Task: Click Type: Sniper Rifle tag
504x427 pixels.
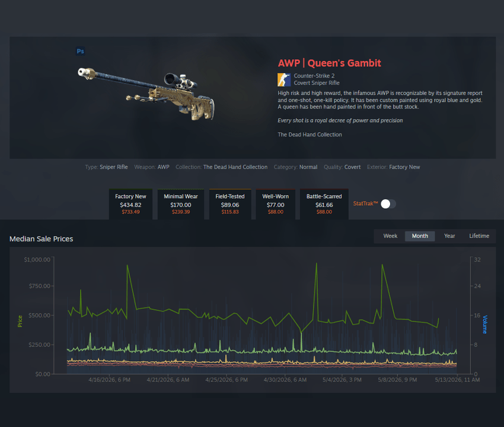Action: click(x=106, y=167)
